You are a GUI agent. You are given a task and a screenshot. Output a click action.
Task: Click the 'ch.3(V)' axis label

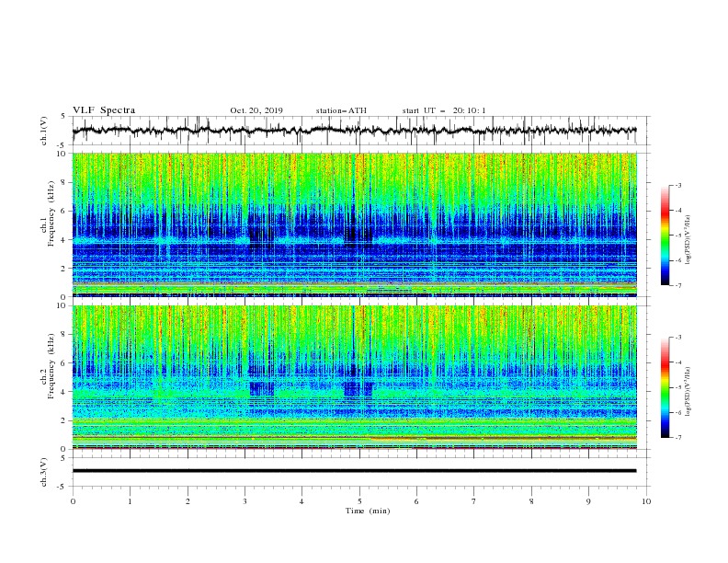point(44,472)
